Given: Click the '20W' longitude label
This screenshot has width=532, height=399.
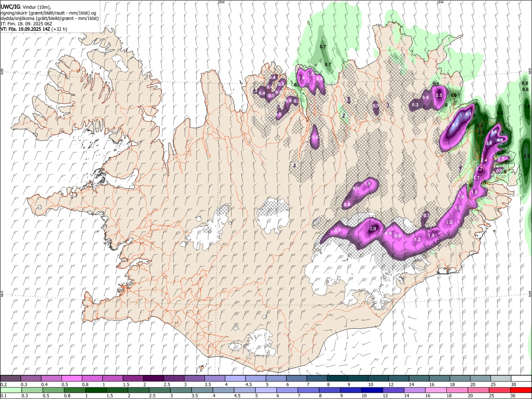Looking at the screenshot, I should coord(221,2).
